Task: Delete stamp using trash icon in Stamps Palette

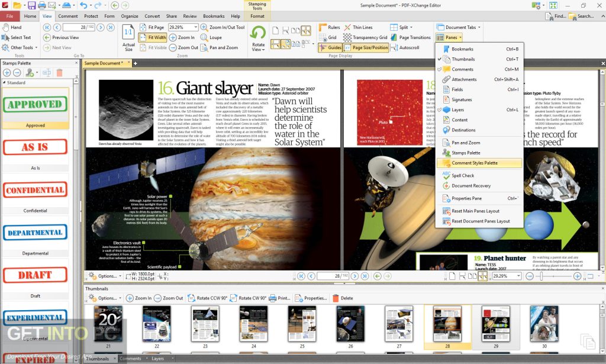Action: [59, 73]
